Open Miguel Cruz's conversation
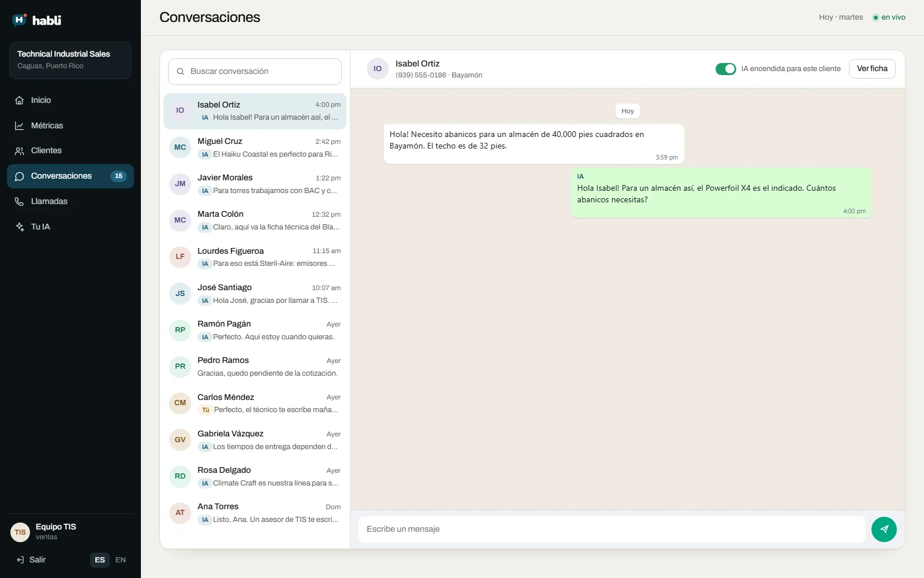 [255, 147]
